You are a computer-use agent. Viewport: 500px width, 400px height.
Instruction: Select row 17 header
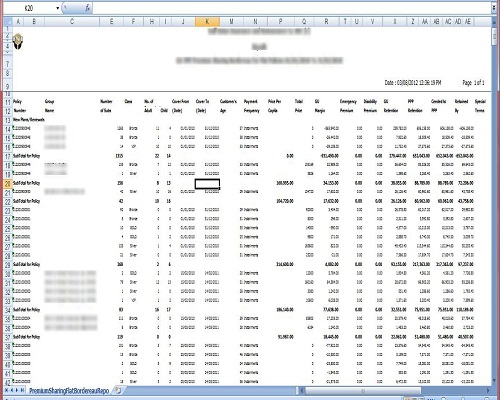[8, 156]
